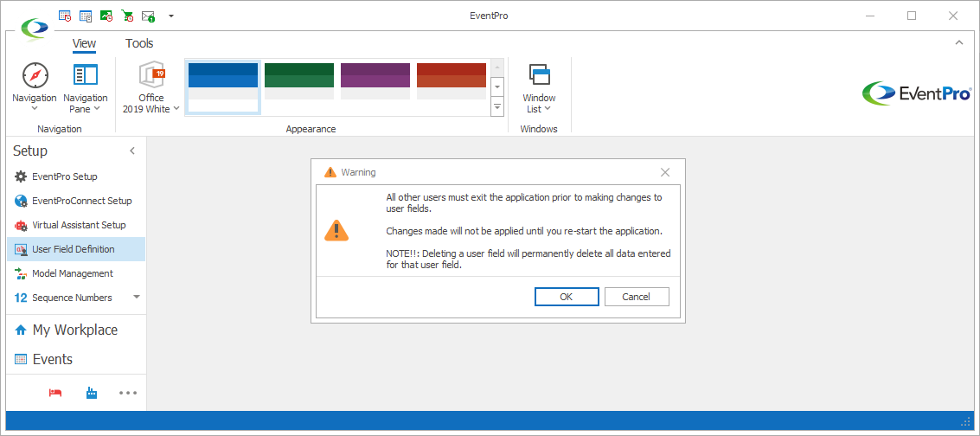Click the green shopping cart quick access icon
Viewport: 980px width, 436px height.
click(127, 16)
